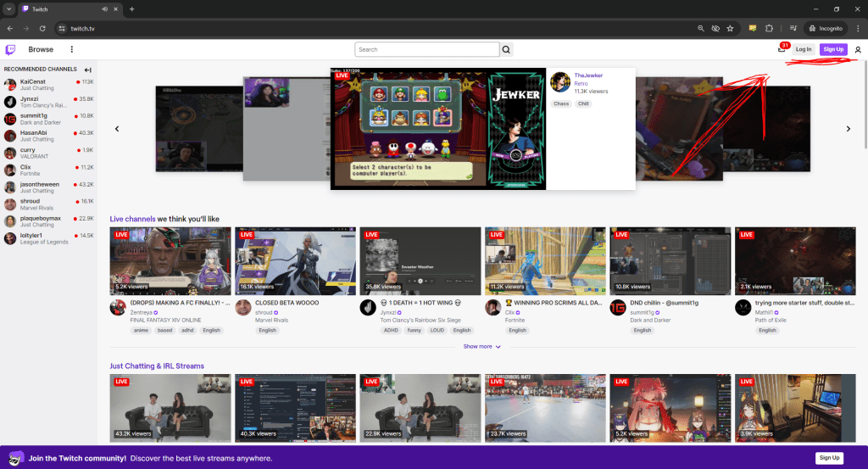Open the tab search dropdown arrow
This screenshot has height=469, width=868.
point(7,8)
